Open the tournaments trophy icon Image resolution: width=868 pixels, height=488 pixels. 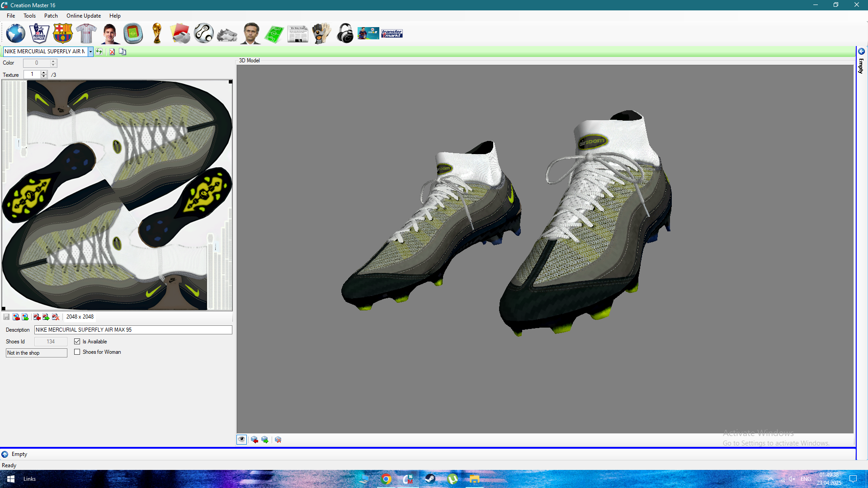157,33
